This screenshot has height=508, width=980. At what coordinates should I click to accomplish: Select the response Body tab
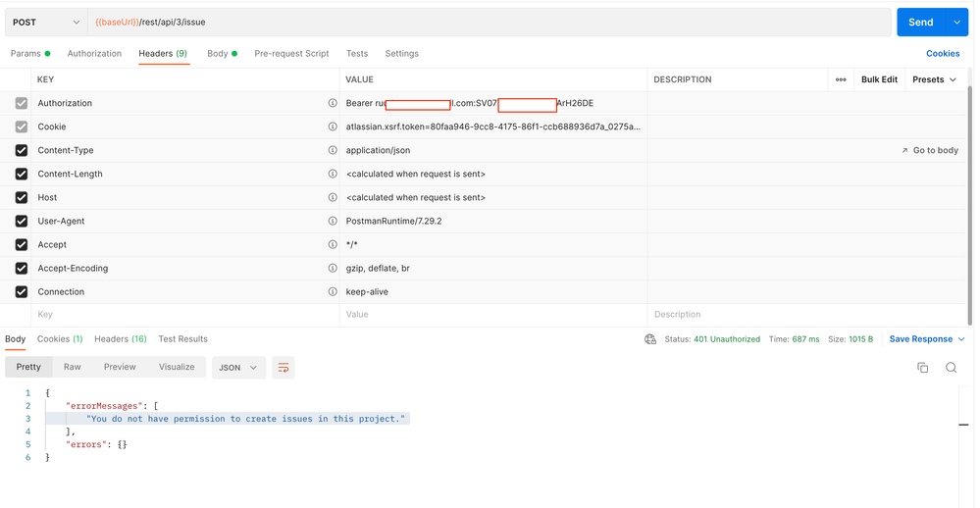tap(15, 338)
